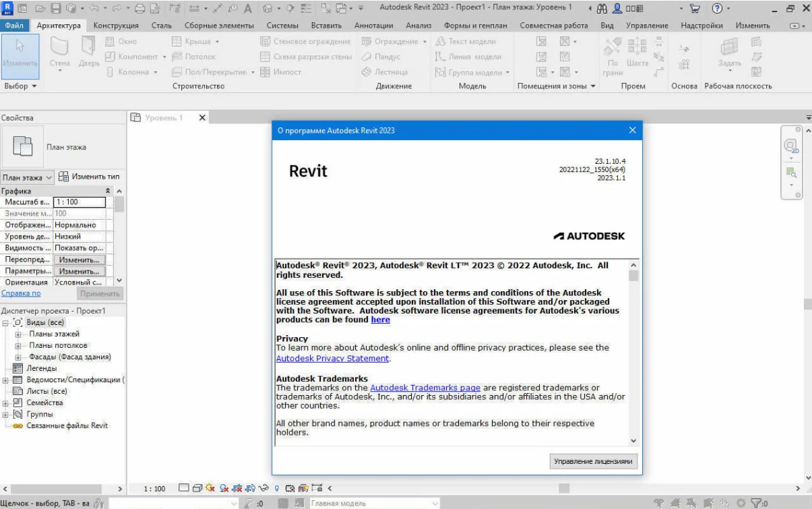
Task: Select the Дверь (Door) tool
Action: tap(88, 52)
